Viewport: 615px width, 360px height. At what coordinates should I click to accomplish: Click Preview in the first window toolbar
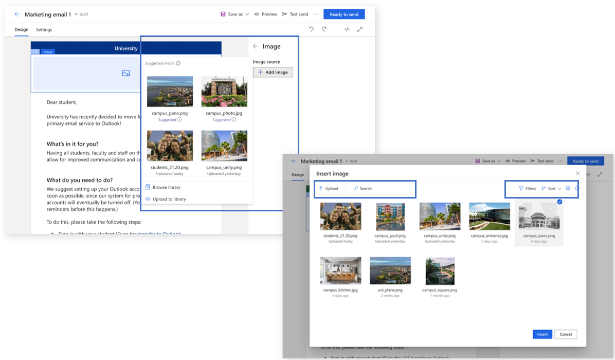click(266, 14)
